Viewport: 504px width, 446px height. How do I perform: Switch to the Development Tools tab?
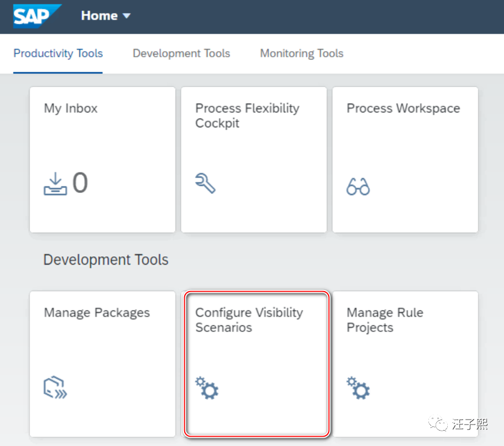pos(181,53)
